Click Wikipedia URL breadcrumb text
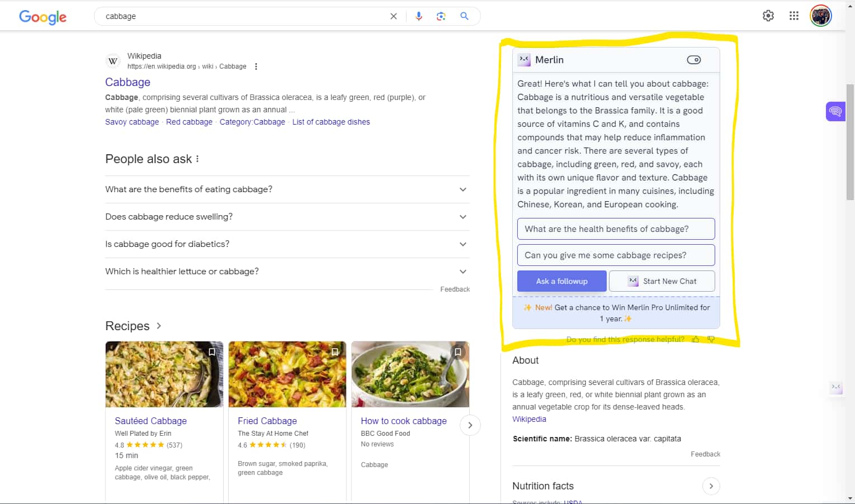 [187, 66]
